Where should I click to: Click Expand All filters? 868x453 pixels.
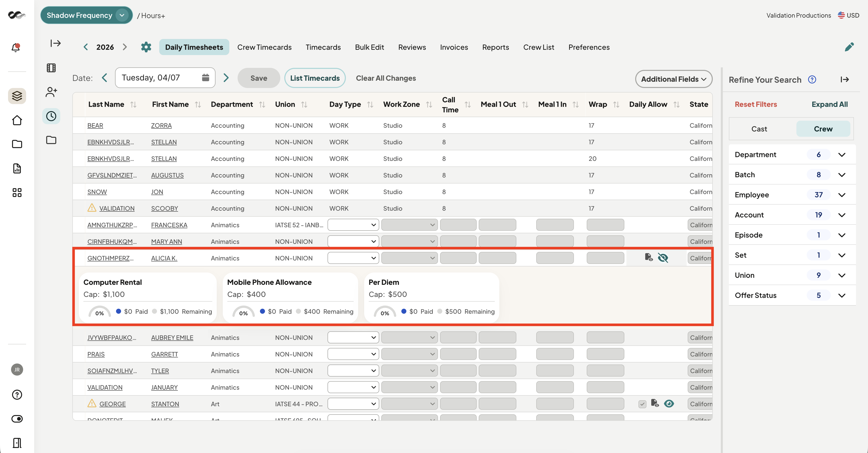(830, 104)
